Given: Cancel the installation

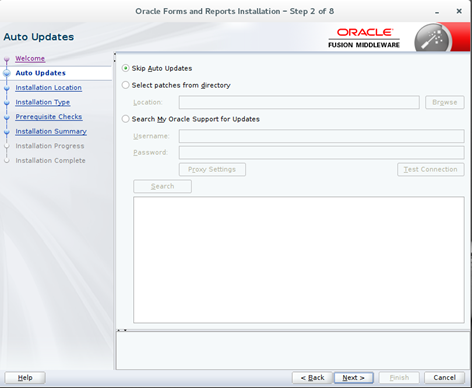Looking at the screenshot, I should tap(444, 378).
